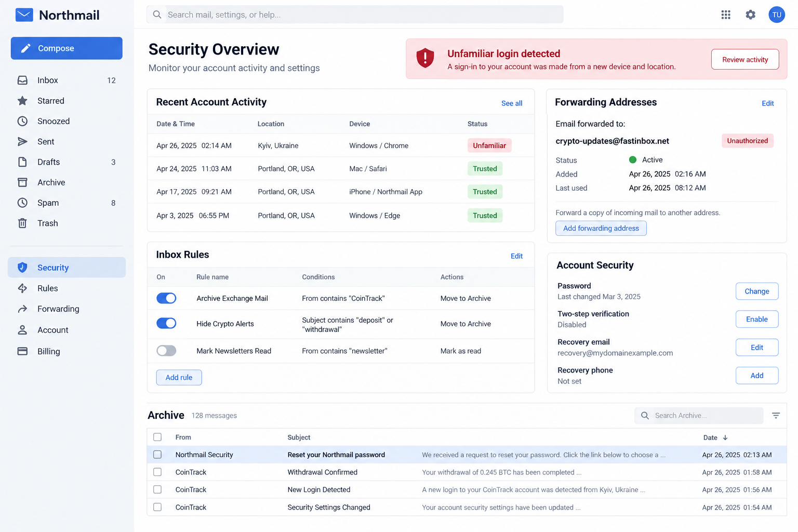Click the Snoozed clock icon
The height and width of the screenshot is (532, 798).
coord(22,121)
